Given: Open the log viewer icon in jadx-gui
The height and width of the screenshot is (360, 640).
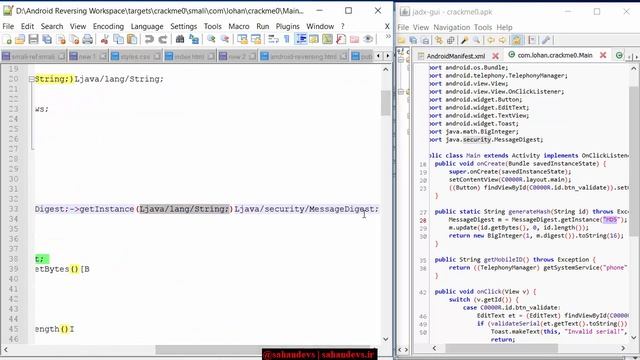Looking at the screenshot, I should click(x=532, y=40).
